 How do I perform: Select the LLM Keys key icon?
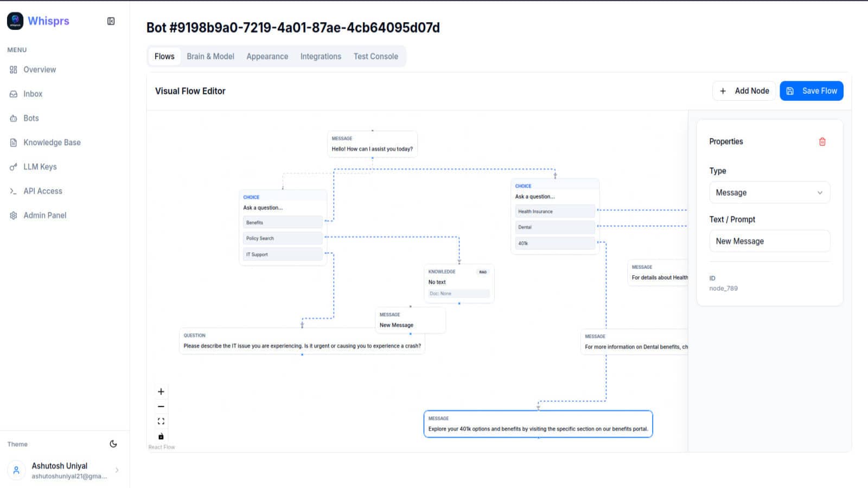[x=13, y=166]
